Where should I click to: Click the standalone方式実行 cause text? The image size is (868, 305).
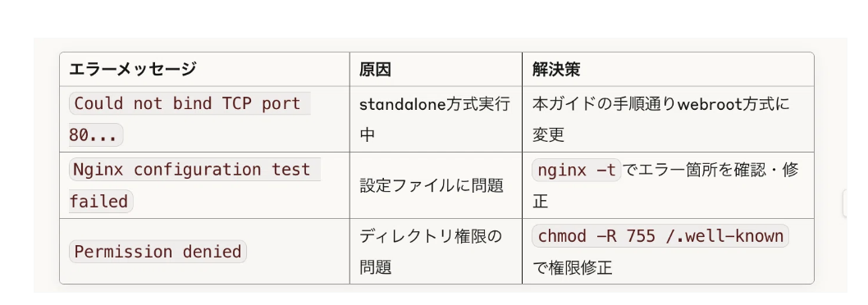tap(435, 103)
